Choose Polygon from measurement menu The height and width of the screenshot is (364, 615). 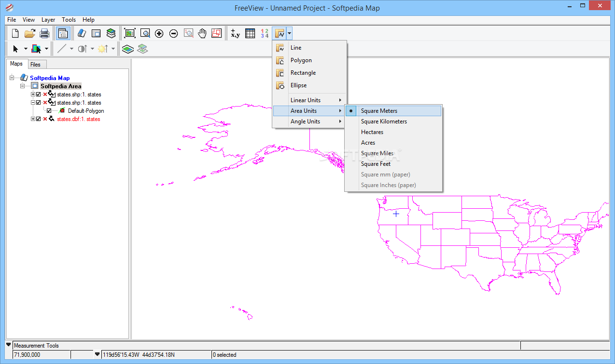point(309,60)
